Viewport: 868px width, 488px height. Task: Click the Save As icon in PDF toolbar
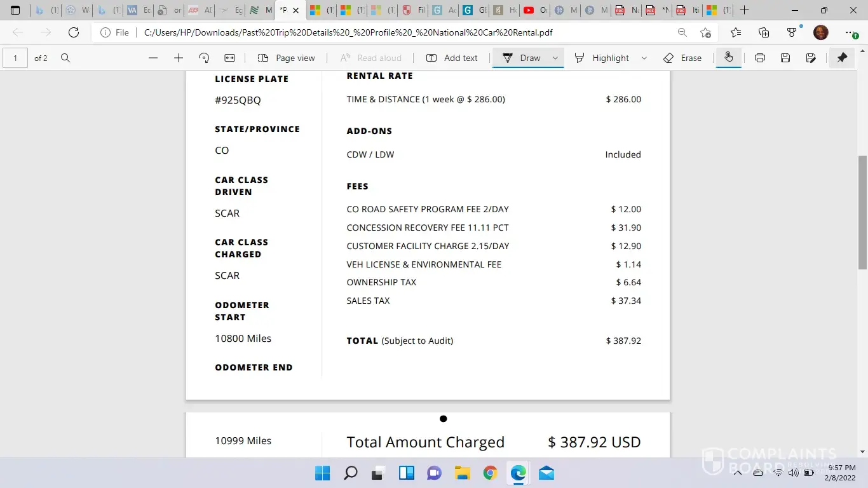pos(811,58)
